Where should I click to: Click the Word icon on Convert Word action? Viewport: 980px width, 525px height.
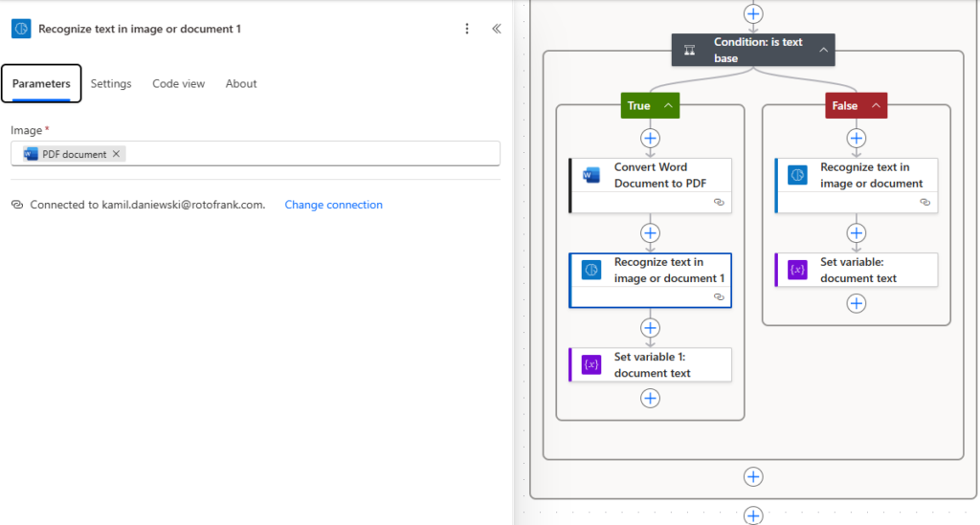pos(590,175)
